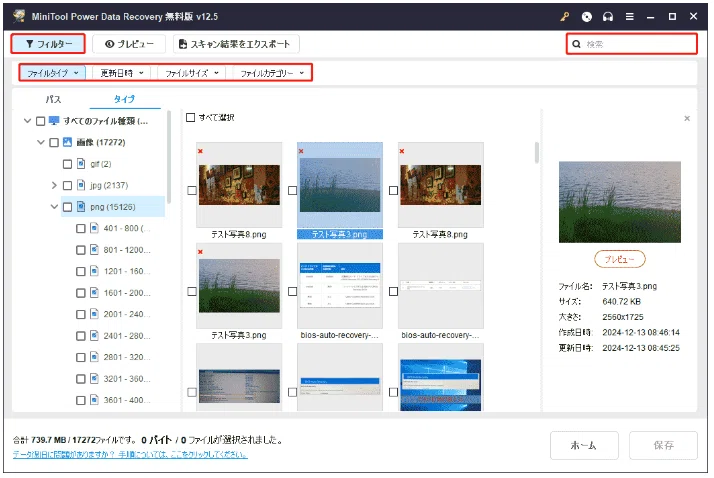The width and height of the screenshot is (714, 478).
Task: Switch to the タイプ tab
Action: tap(124, 99)
